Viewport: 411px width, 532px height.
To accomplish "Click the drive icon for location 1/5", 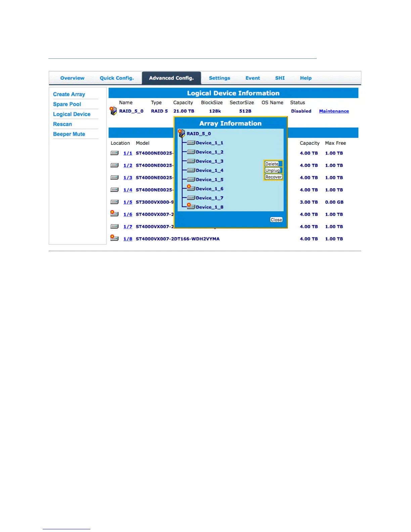I will [115, 202].
